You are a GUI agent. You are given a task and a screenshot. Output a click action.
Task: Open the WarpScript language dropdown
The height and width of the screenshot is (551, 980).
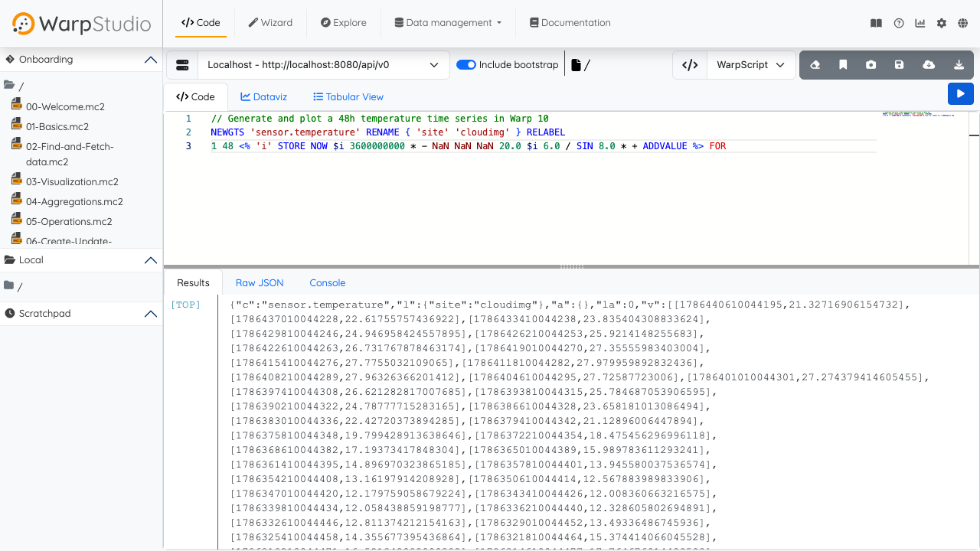(x=751, y=65)
